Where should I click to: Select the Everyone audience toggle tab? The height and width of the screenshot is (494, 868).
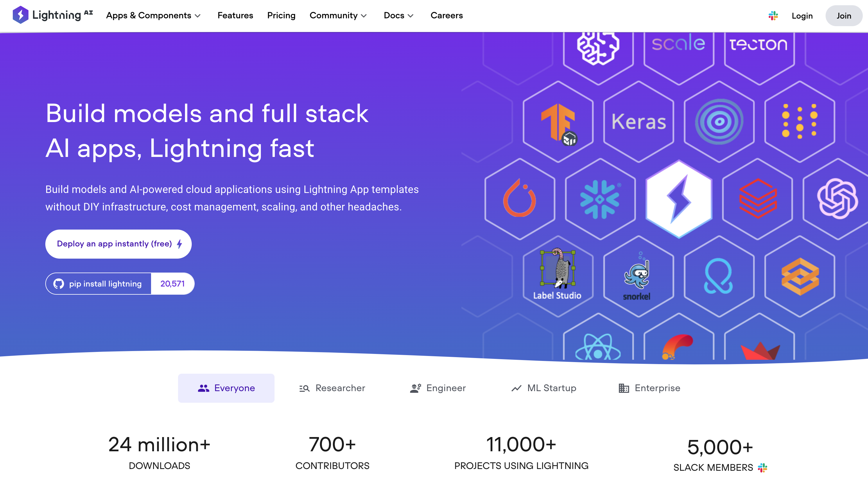point(226,388)
